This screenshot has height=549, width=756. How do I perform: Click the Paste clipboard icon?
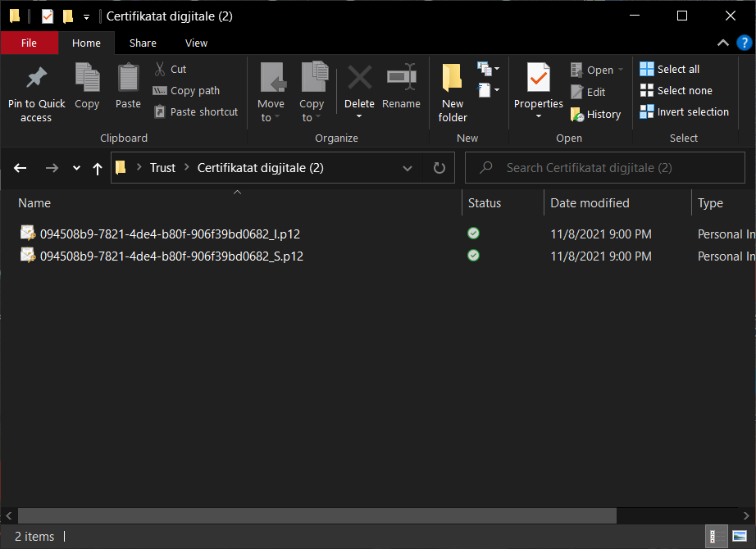coord(128,77)
